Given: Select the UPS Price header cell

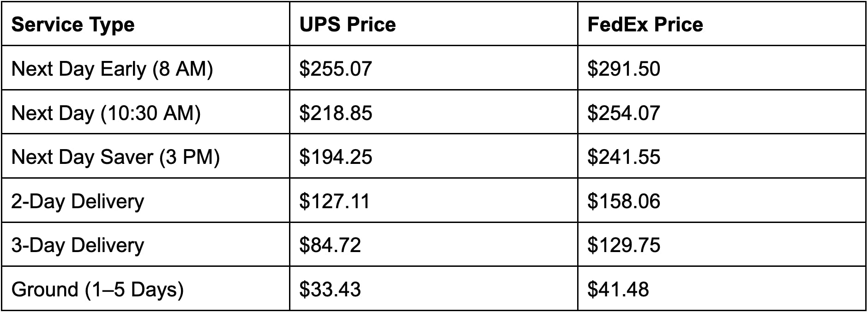Looking at the screenshot, I should (434, 24).
